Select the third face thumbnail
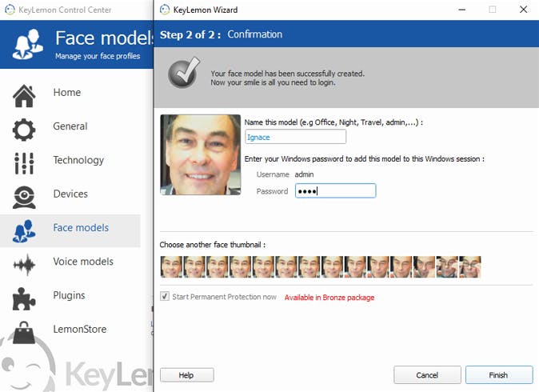This screenshot has width=539, height=392. [x=218, y=267]
